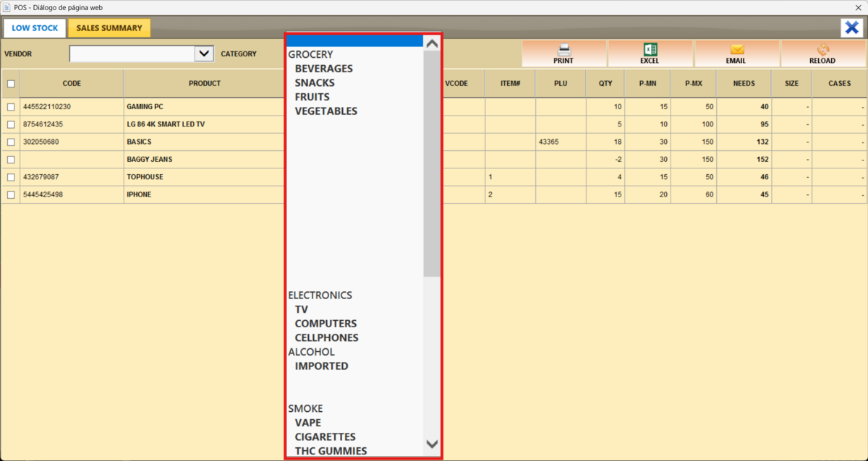Pick TV from the category list

pyautogui.click(x=302, y=309)
